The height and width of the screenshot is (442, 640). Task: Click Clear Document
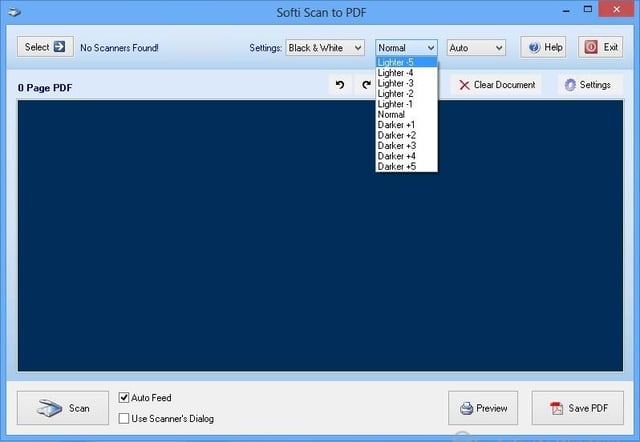(x=496, y=85)
